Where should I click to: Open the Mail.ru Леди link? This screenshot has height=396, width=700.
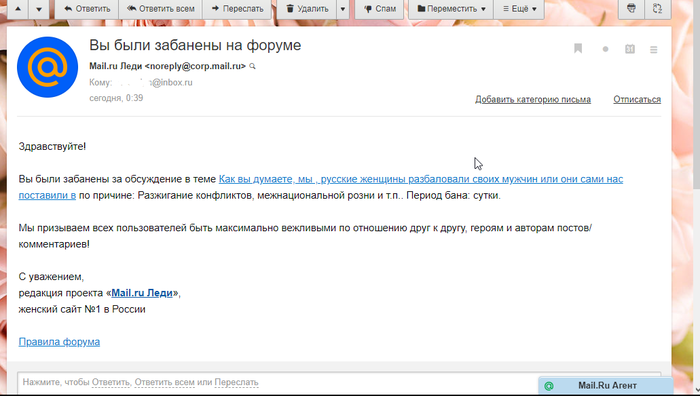point(142,293)
